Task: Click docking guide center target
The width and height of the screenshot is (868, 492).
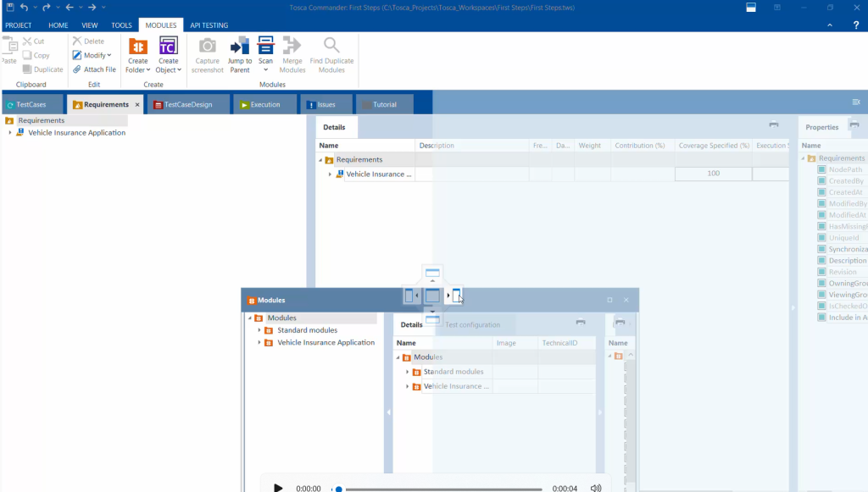Action: (x=432, y=296)
